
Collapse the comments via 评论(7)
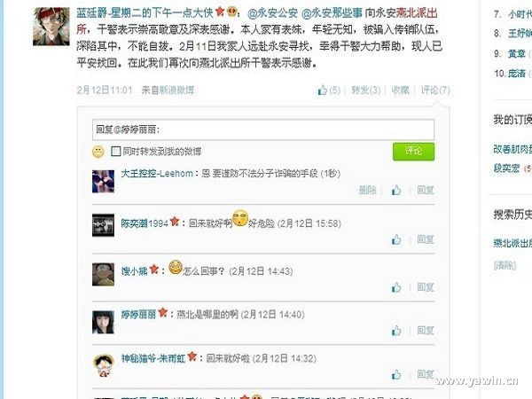coord(435,90)
